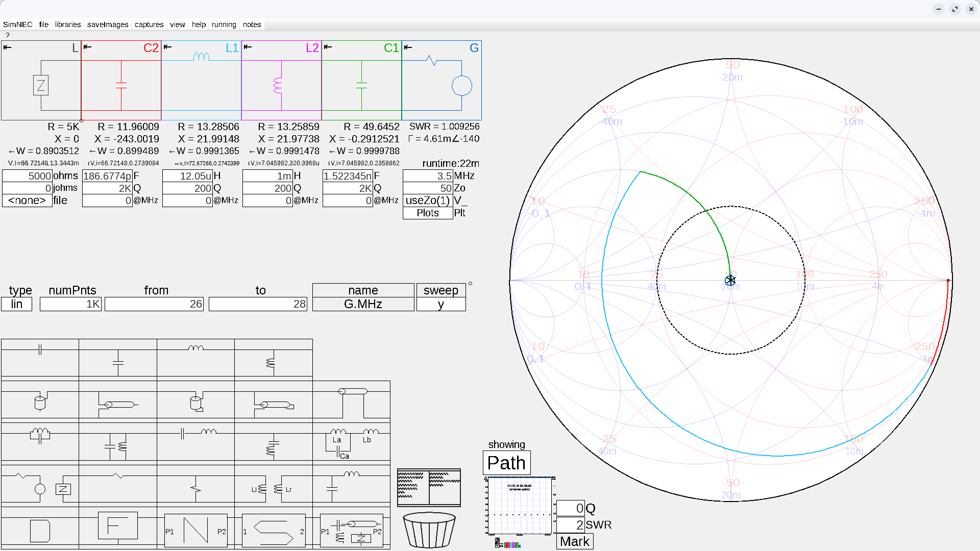Select the series capacitor component in palette

click(40, 358)
